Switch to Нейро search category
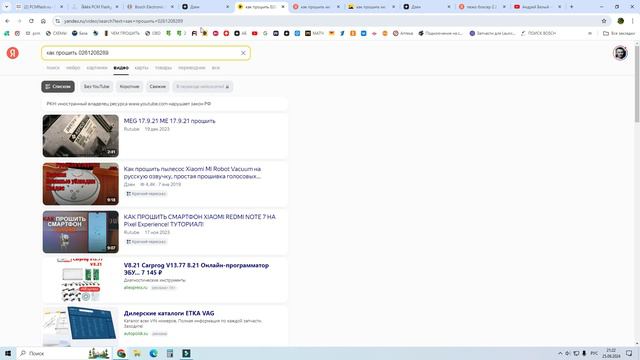The height and width of the screenshot is (360, 640). 73,68
